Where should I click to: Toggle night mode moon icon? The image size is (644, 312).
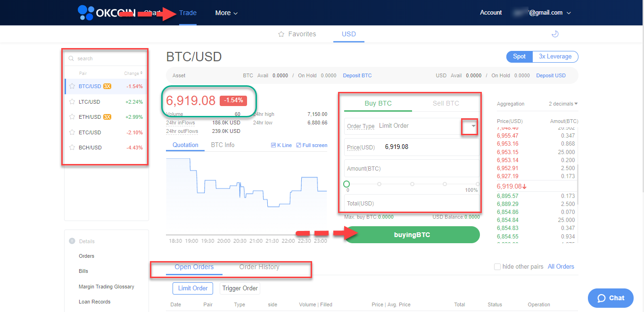pos(555,34)
